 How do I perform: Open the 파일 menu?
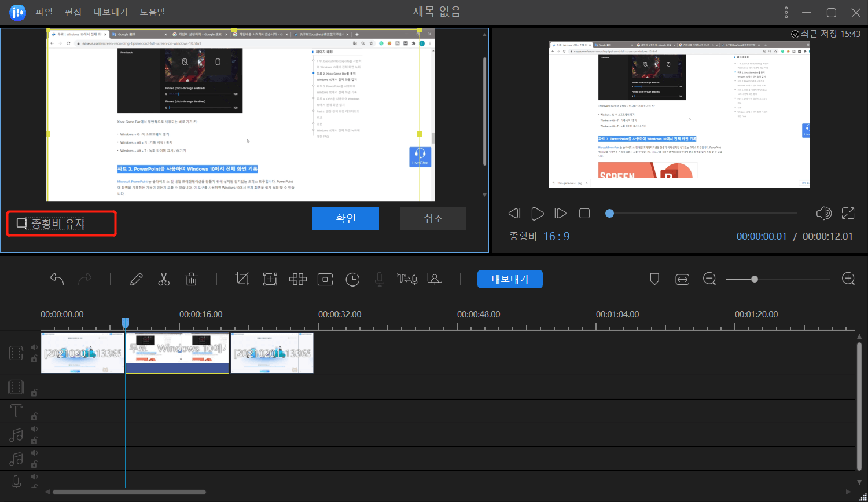point(44,12)
